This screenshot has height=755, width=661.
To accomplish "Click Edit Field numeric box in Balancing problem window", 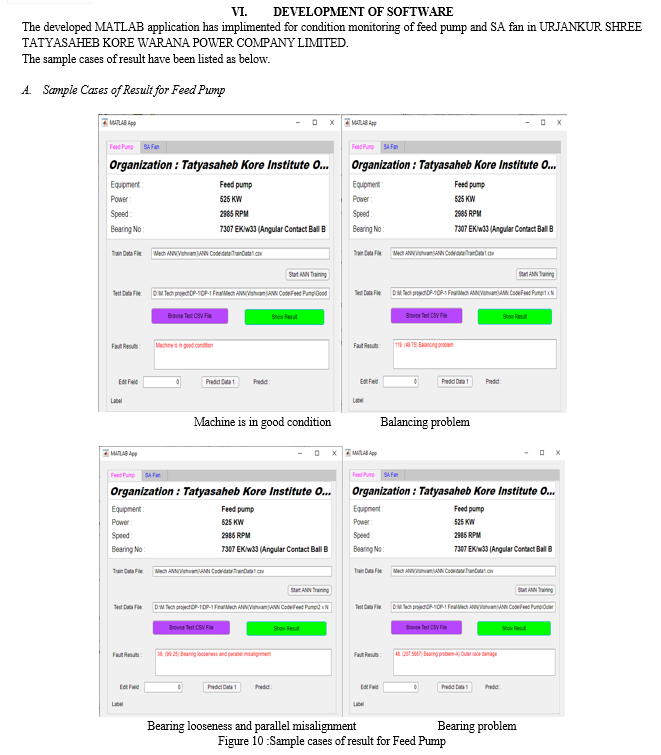I will pos(401,381).
